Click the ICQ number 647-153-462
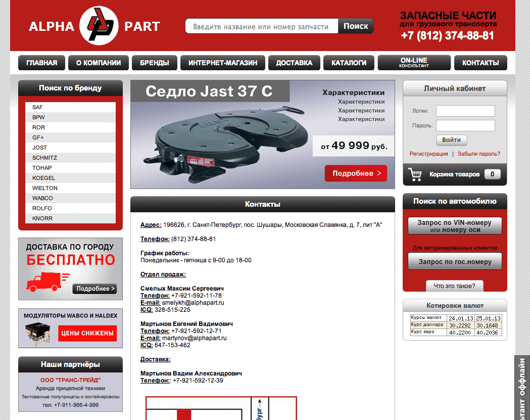This screenshot has height=420, width=530. (172, 345)
